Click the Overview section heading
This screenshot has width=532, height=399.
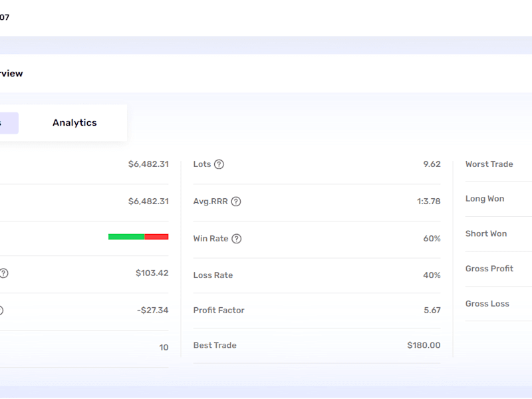pyautogui.click(x=11, y=74)
